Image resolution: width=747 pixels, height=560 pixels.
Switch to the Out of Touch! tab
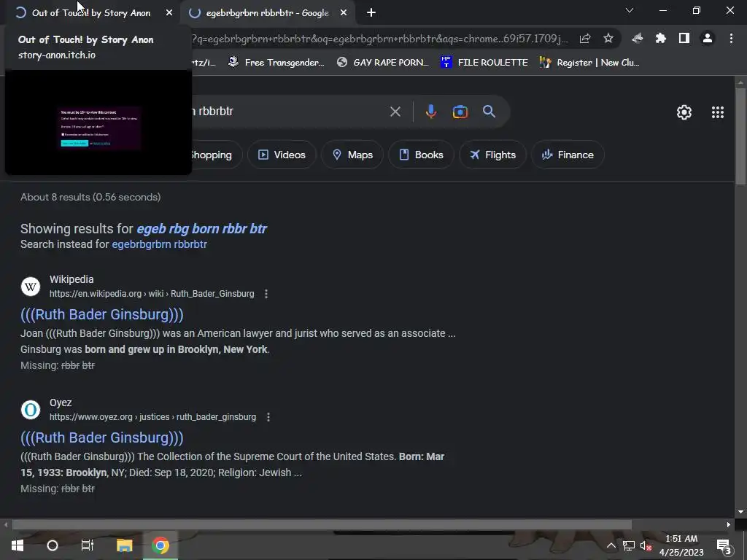(90, 13)
